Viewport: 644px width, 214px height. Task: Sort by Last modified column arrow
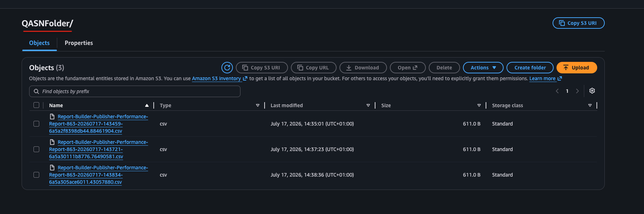(368, 105)
